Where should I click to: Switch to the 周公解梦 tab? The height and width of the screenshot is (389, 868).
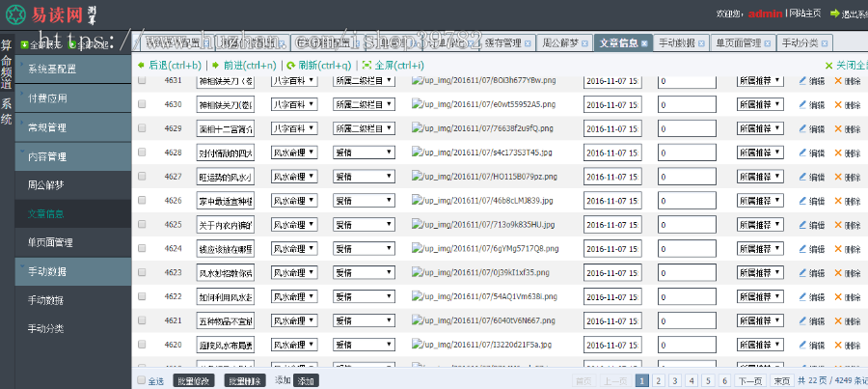click(561, 43)
